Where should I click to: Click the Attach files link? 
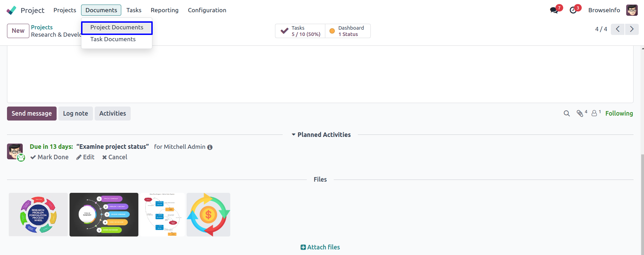pyautogui.click(x=320, y=247)
